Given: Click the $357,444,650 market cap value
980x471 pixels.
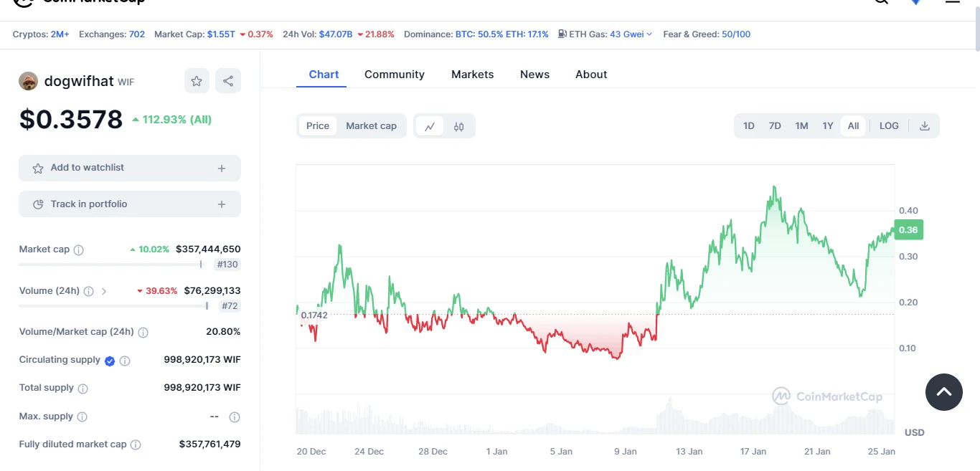Looking at the screenshot, I should [208, 249].
